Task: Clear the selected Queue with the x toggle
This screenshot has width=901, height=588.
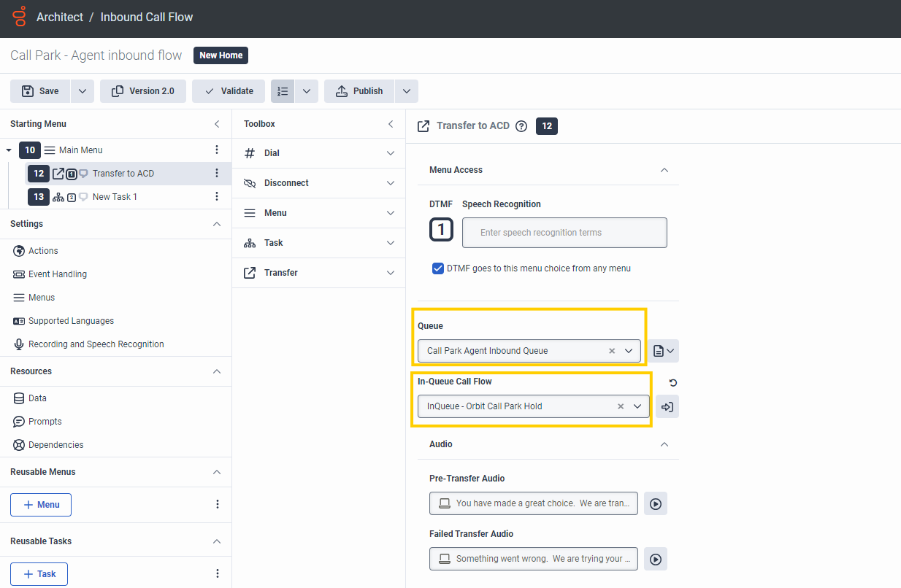Action: [611, 350]
